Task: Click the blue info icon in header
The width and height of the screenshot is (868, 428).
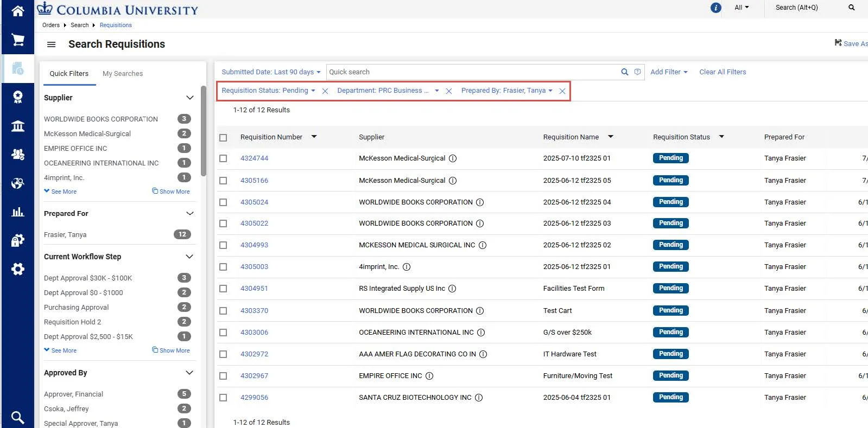Action: click(x=716, y=8)
